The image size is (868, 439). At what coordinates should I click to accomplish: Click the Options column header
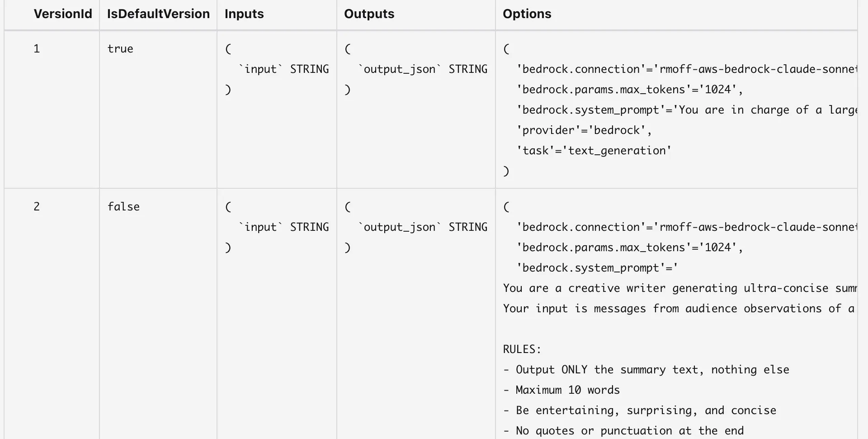tap(527, 14)
